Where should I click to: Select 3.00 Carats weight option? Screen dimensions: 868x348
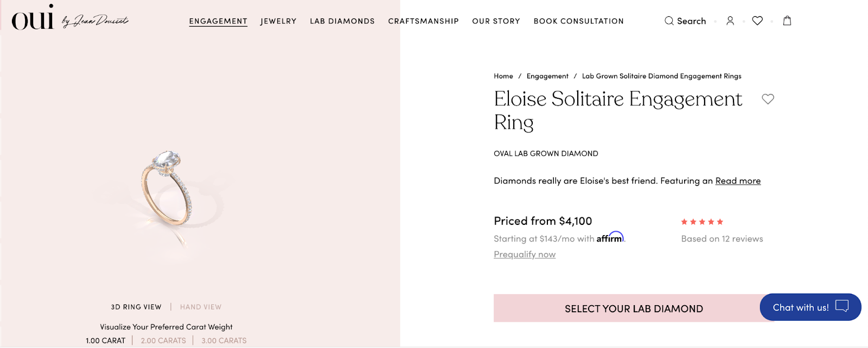224,341
